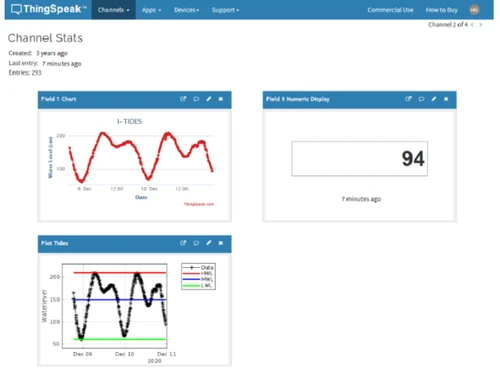Click the Field 1 Chart title bar text
This screenshot has width=500, height=375.
(x=59, y=99)
